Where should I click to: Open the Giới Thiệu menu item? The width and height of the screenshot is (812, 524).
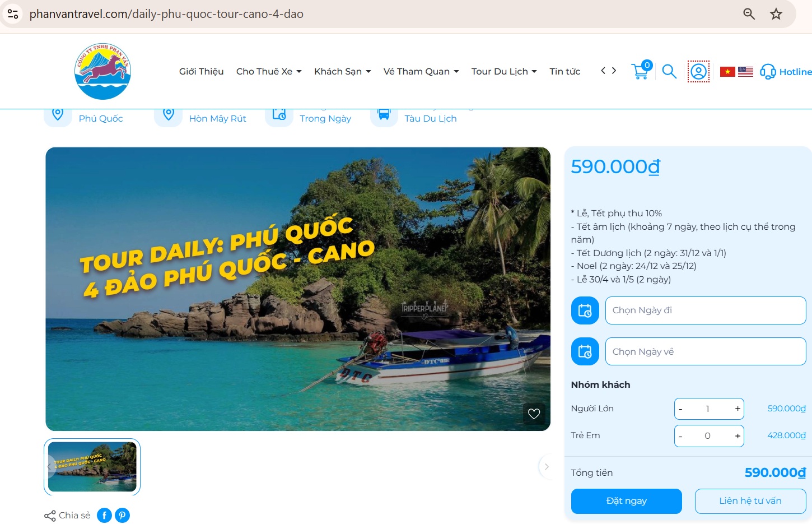pos(201,71)
